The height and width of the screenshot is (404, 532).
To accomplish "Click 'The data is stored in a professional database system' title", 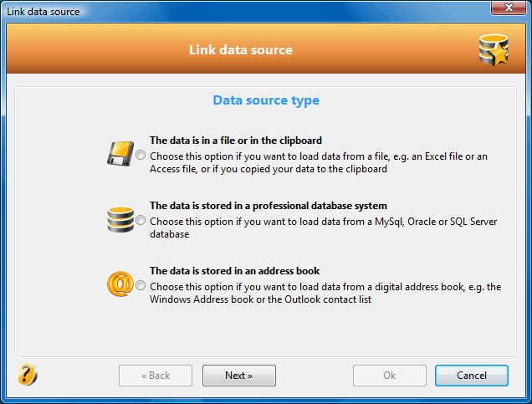I will click(x=269, y=206).
